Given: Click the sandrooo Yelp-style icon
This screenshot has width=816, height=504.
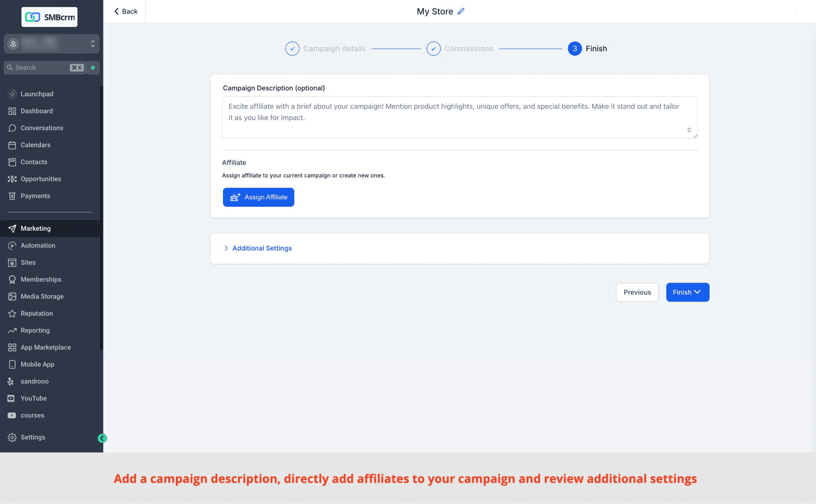Looking at the screenshot, I should coord(11,382).
